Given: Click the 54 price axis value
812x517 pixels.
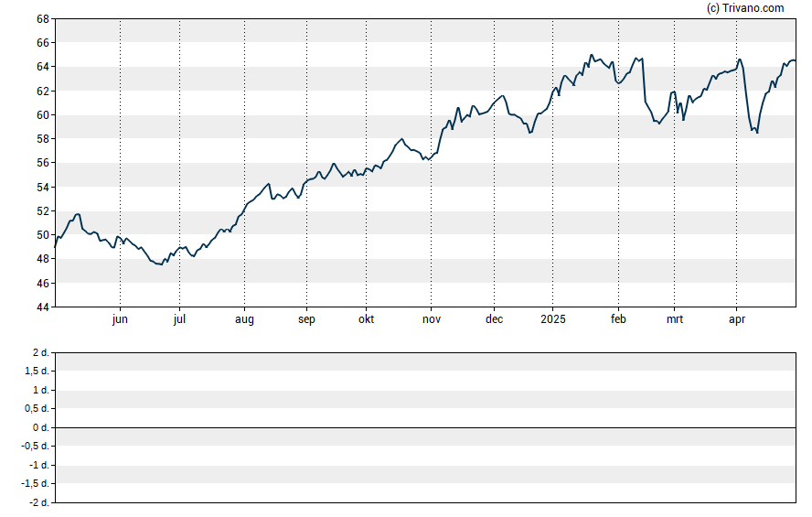Looking at the screenshot, I should [42, 187].
